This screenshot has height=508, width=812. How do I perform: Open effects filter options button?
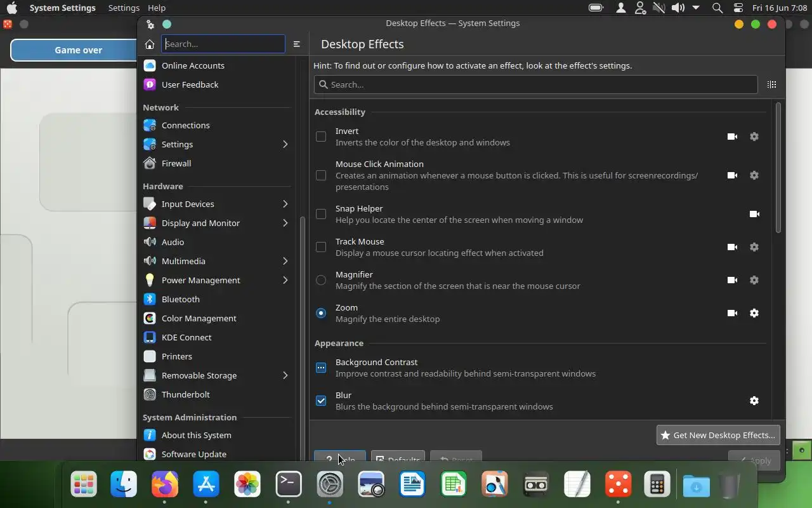click(x=772, y=84)
